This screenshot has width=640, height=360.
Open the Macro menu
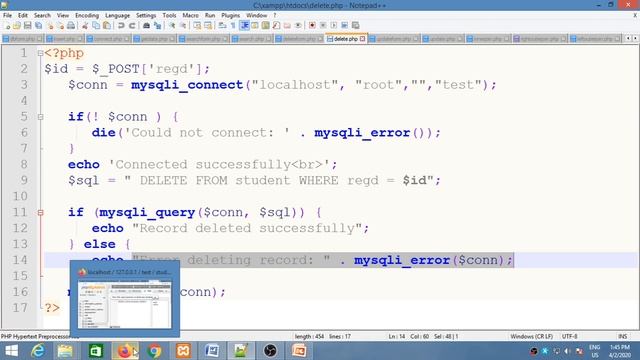190,16
